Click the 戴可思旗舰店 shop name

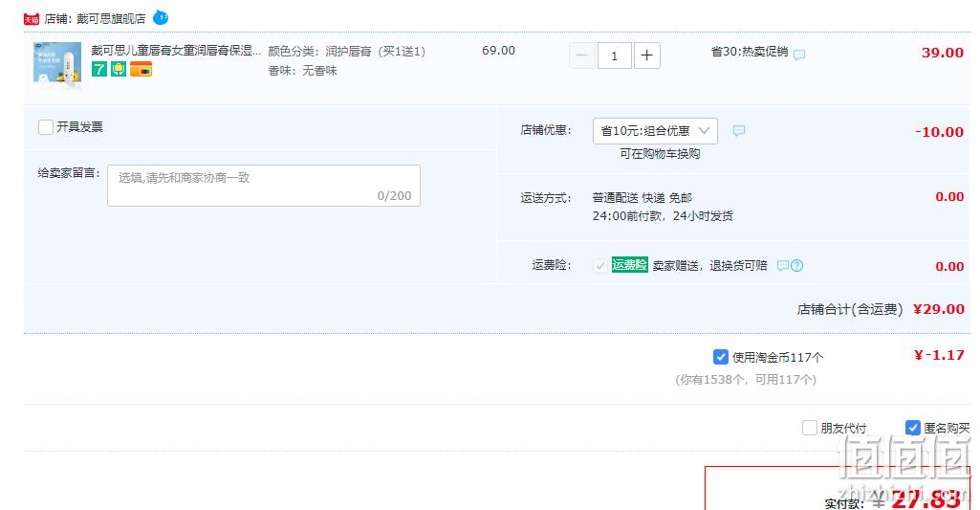pos(111,19)
